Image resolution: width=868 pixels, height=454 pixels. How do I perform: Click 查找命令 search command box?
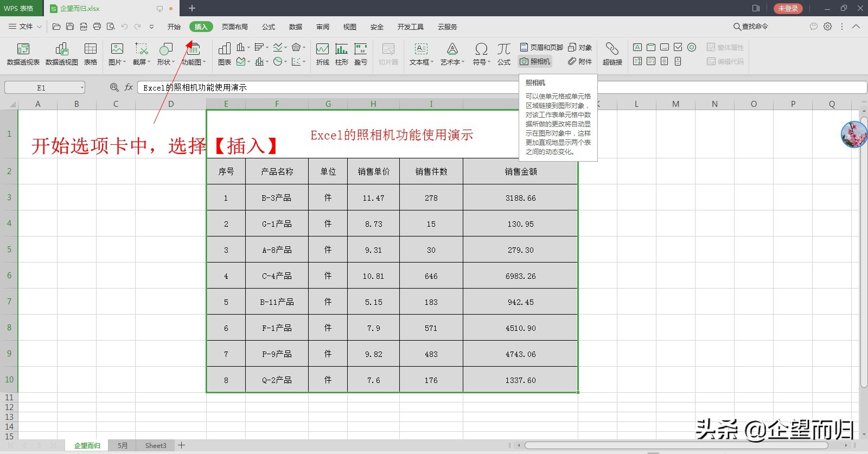tap(751, 26)
